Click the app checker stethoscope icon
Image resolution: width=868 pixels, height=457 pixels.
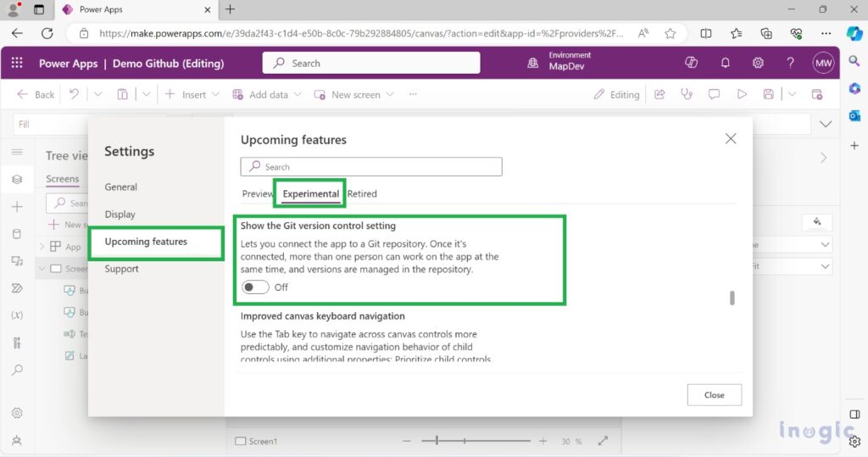point(687,95)
